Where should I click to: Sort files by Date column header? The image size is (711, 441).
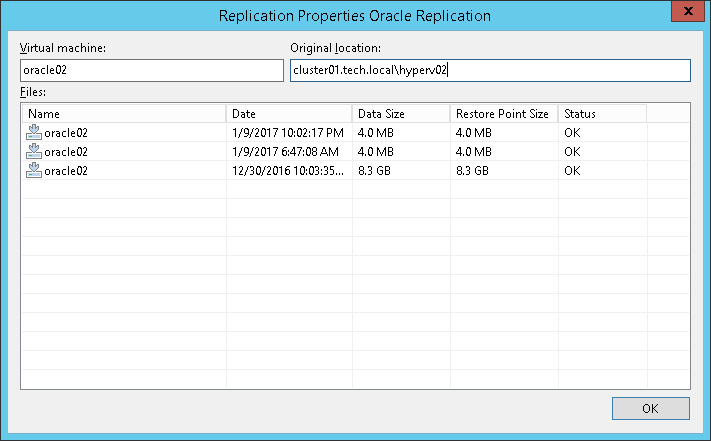[289, 114]
